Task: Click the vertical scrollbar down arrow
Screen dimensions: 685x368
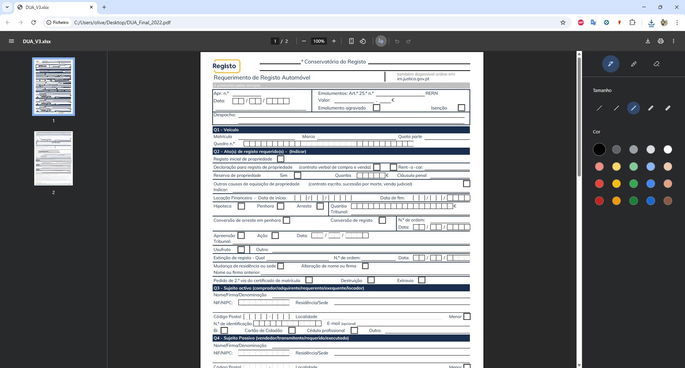Action: [x=579, y=365]
